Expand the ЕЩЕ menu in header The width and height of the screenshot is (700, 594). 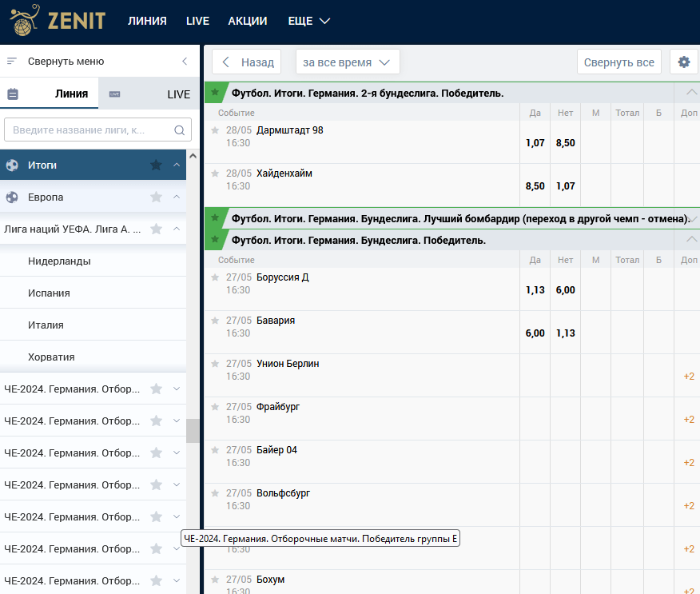tap(308, 22)
